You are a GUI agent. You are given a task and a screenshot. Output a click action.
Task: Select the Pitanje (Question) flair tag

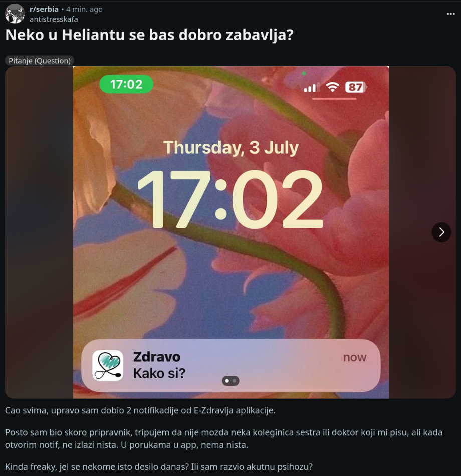click(x=40, y=61)
